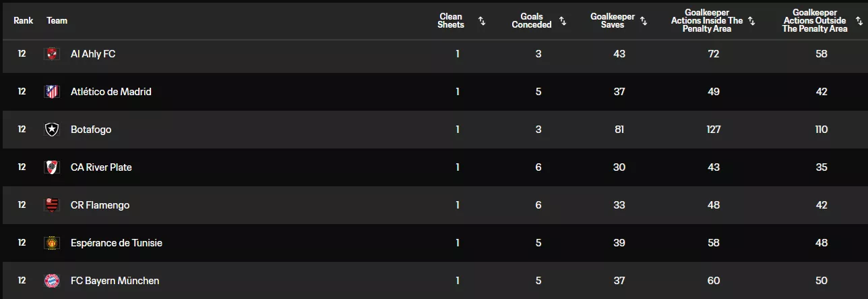Select the CA River Plate team name
The height and width of the screenshot is (299, 868).
coord(101,167)
